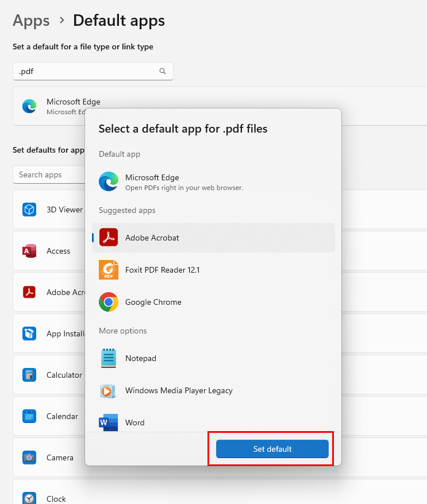Click the magnifier search icon

[163, 71]
